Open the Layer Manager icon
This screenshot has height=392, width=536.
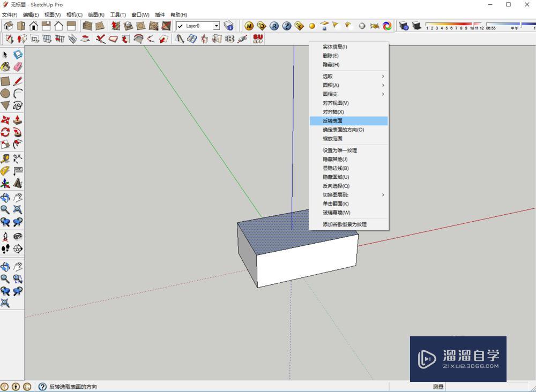[228, 26]
